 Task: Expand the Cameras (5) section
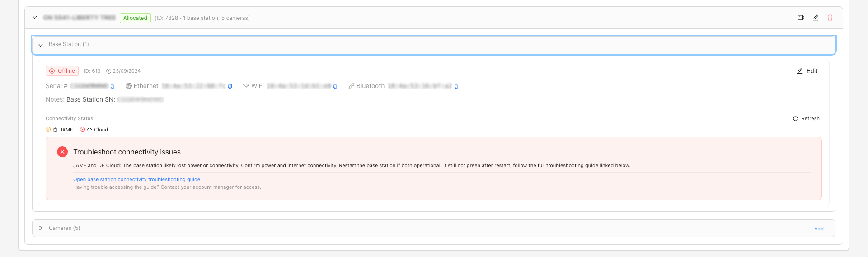tap(41, 228)
